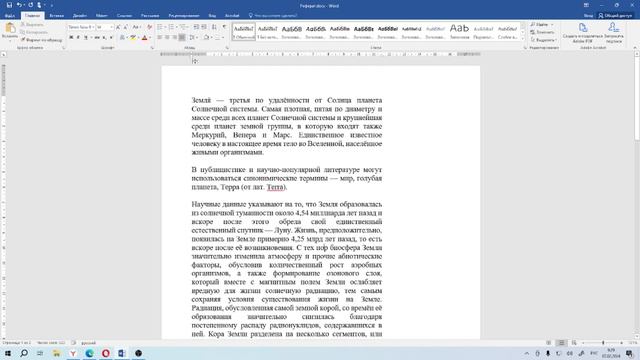
Task: Open Paragraph dialog launcher
Action: tap(227, 48)
